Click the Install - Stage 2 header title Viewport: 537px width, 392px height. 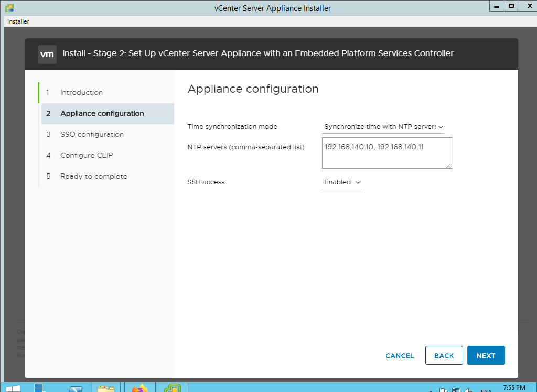tap(258, 53)
